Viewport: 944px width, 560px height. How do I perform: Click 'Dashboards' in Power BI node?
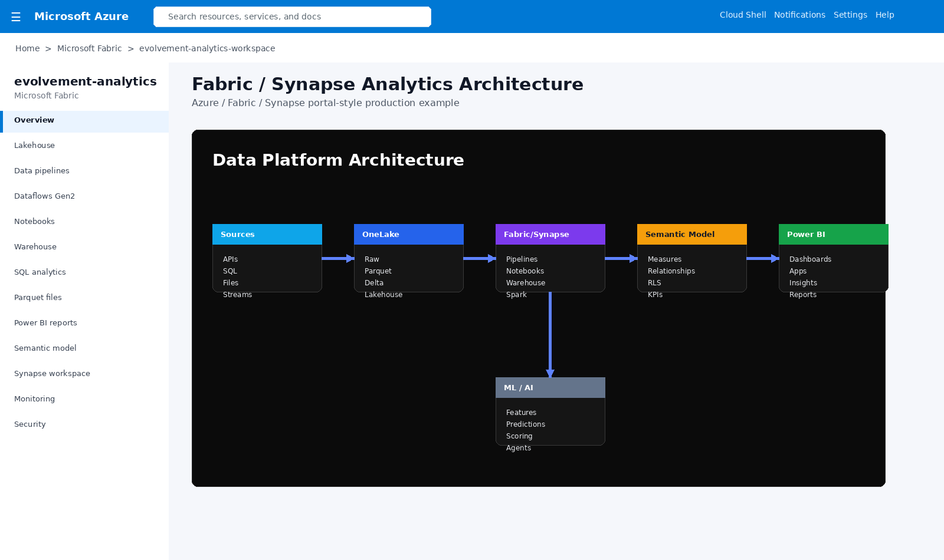810,259
